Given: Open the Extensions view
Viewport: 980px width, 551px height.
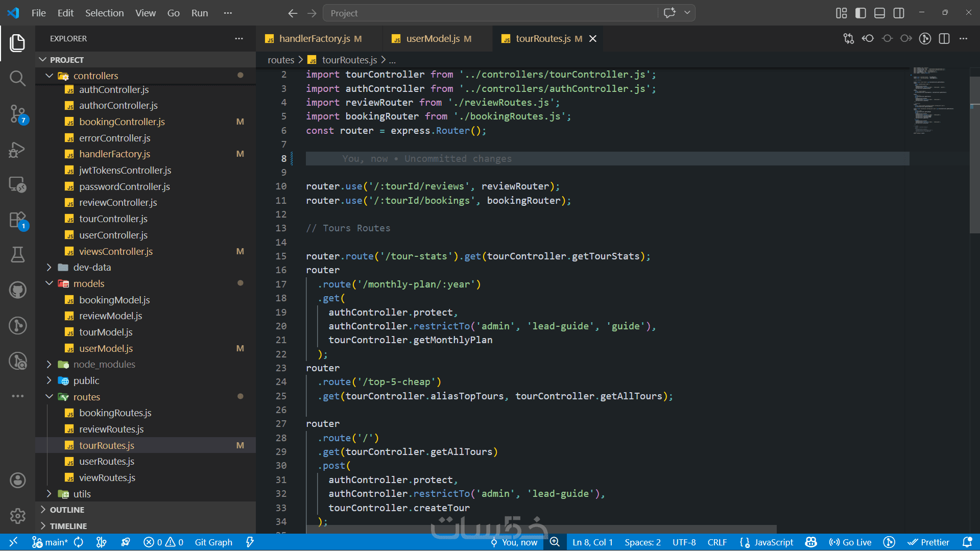Looking at the screenshot, I should click(x=17, y=220).
